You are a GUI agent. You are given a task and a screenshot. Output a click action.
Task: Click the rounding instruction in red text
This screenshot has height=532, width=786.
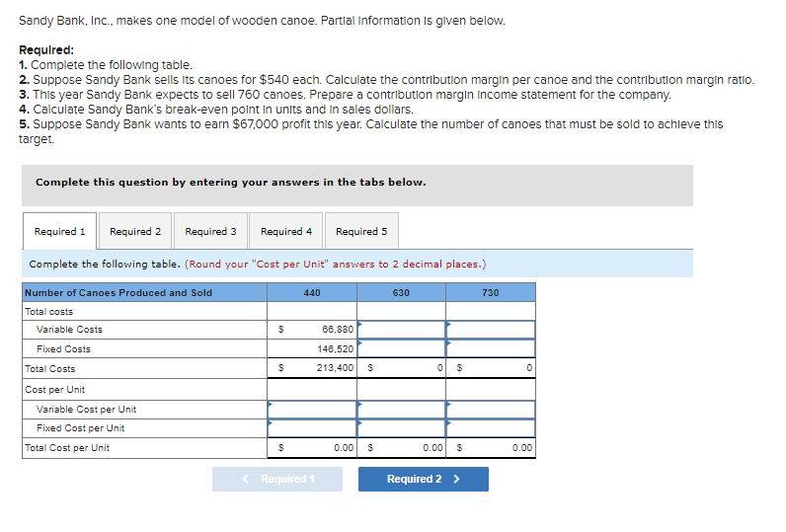(336, 264)
